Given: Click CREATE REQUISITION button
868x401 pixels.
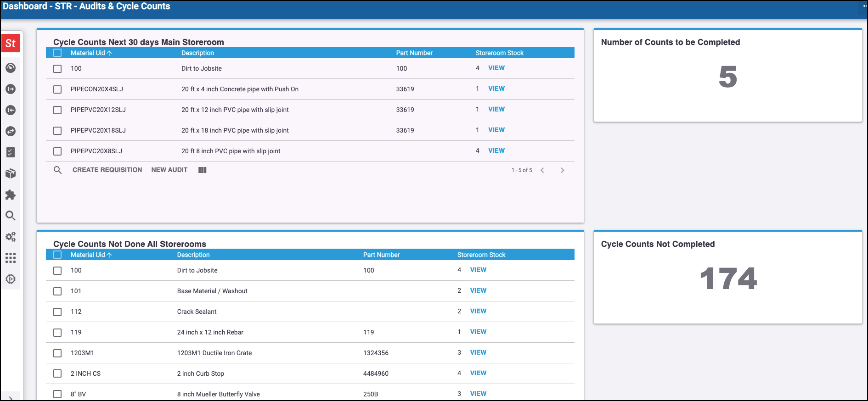Looking at the screenshot, I should [107, 170].
